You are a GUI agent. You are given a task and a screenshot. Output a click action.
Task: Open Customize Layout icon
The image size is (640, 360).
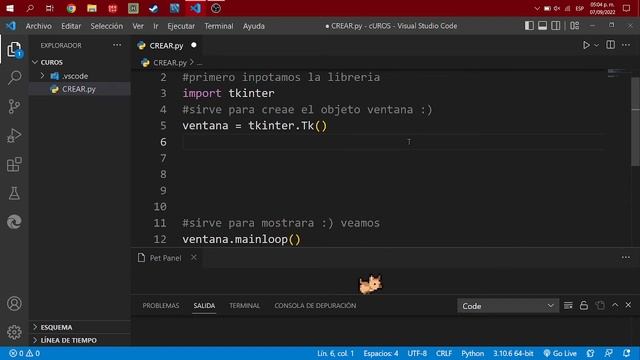click(575, 26)
